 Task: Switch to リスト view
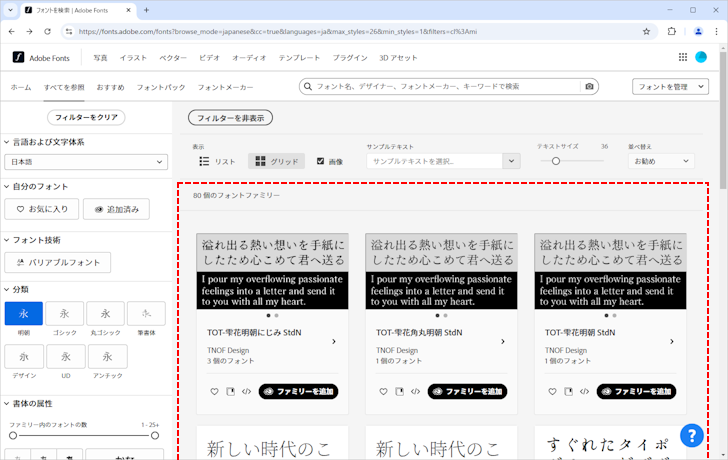pyautogui.click(x=217, y=161)
